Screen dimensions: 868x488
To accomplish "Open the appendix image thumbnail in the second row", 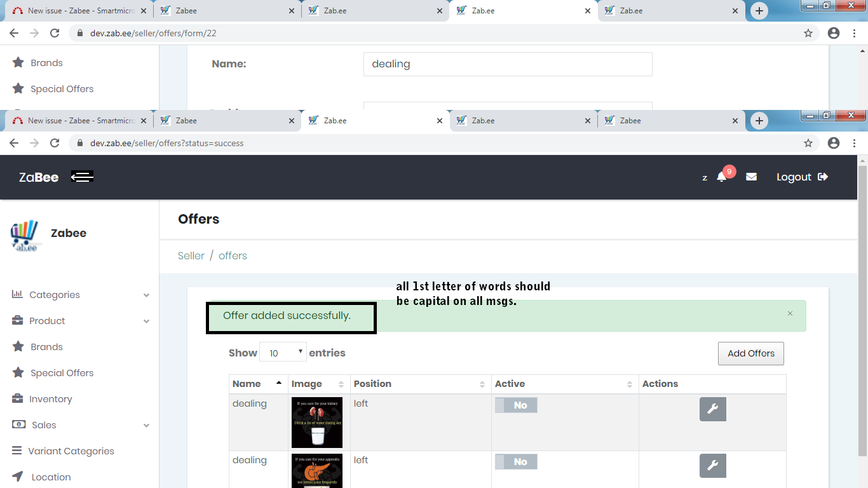I will 317,471.
